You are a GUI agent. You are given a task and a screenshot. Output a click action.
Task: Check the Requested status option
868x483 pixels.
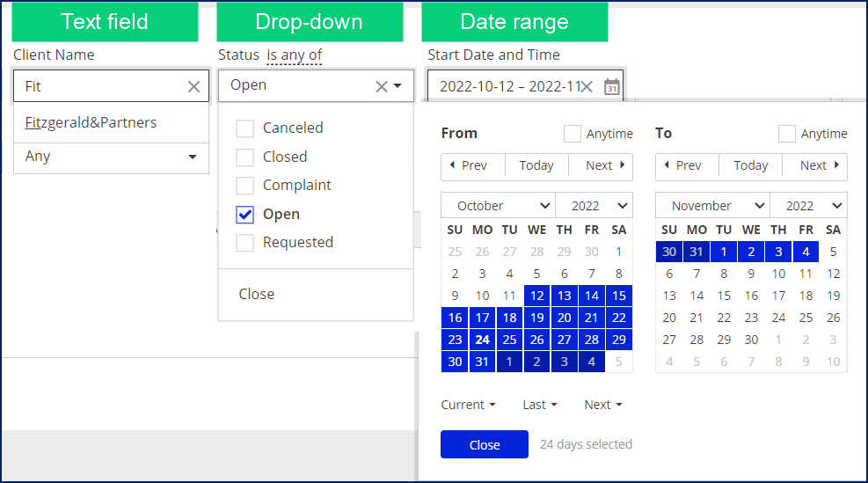pos(244,243)
